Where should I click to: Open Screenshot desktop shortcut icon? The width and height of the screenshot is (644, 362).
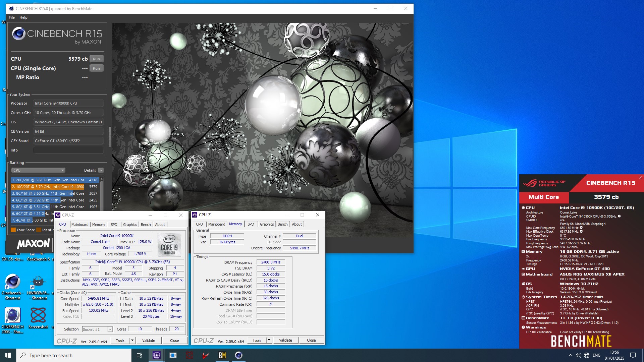[38, 315]
